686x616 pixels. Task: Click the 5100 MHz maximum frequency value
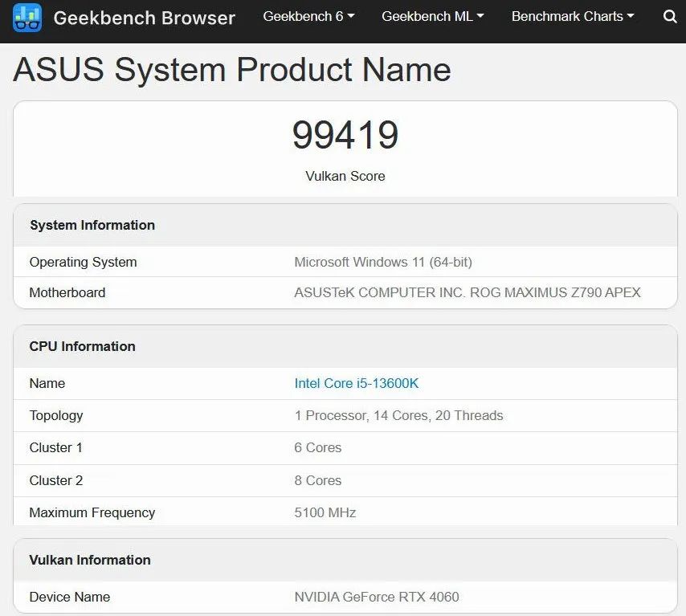(x=325, y=512)
